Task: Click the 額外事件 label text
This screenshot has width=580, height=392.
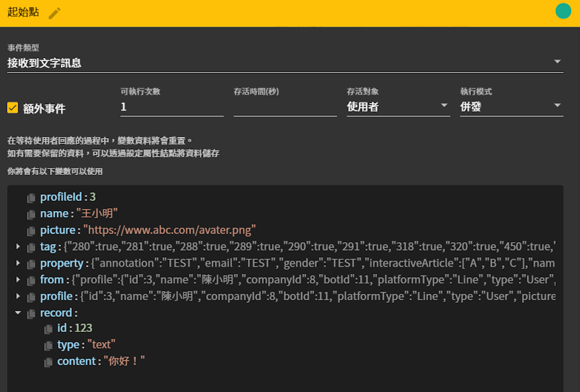Action: pyautogui.click(x=45, y=108)
